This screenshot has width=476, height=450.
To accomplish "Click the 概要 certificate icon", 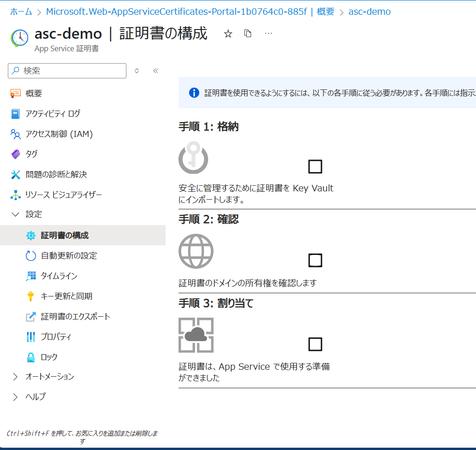I will tap(16, 93).
